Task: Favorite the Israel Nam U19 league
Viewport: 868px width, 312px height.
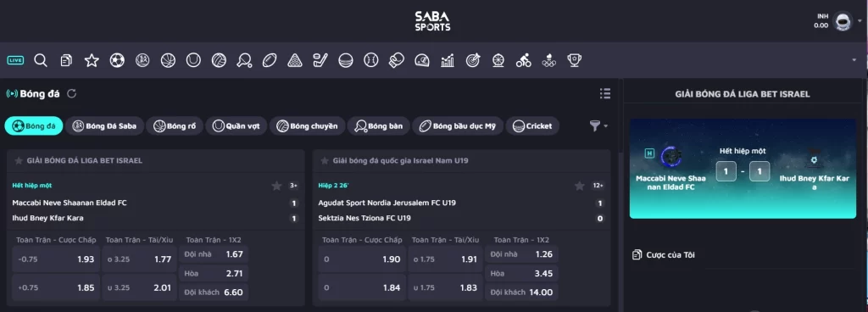Action: coord(325,160)
